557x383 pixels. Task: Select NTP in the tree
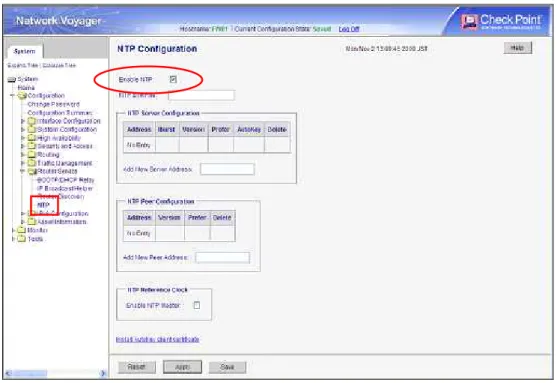[43, 205]
